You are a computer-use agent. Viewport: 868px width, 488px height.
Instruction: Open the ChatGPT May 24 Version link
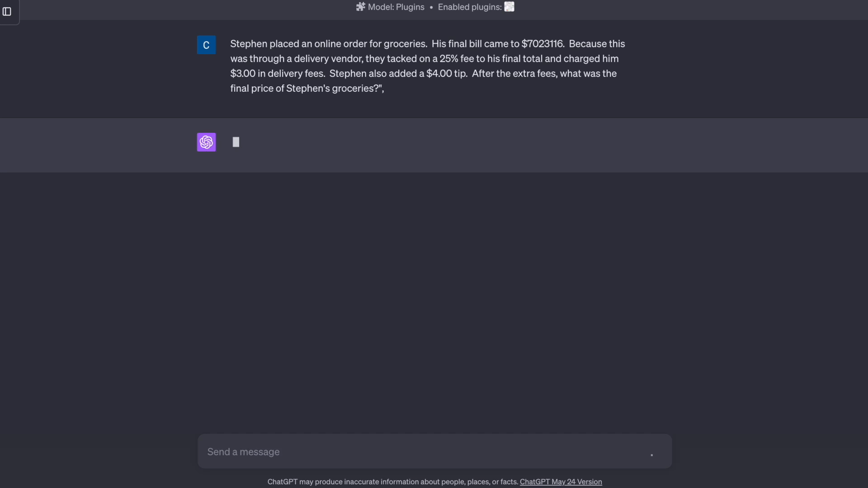point(561,482)
